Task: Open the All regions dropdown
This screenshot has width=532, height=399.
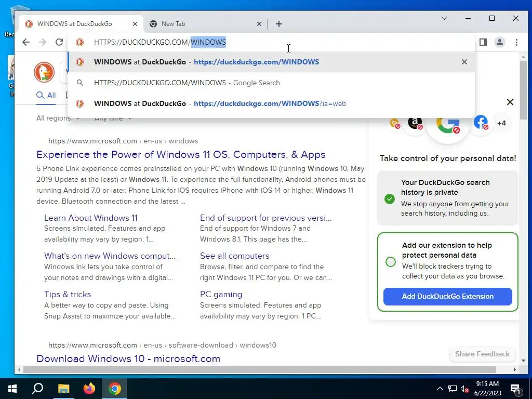Action: [58, 118]
